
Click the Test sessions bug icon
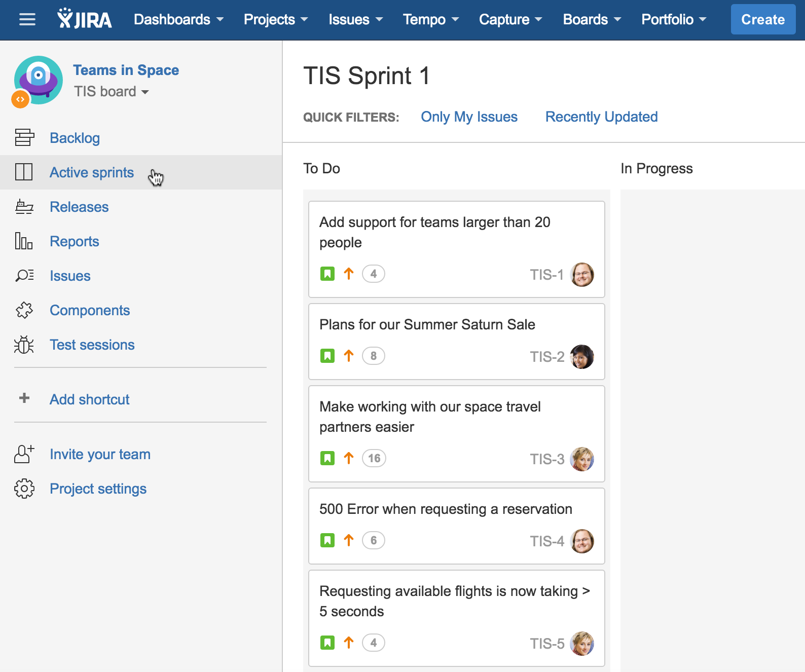click(x=24, y=345)
